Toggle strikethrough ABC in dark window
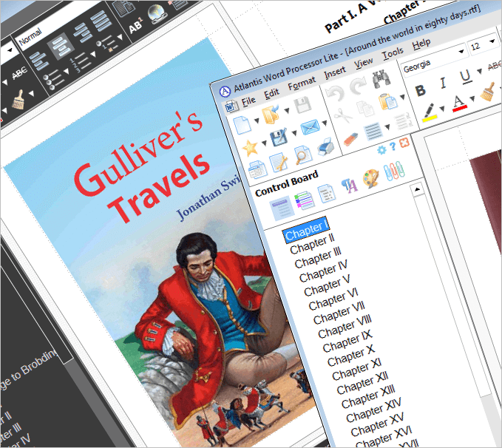The height and width of the screenshot is (448, 502). [x=19, y=73]
